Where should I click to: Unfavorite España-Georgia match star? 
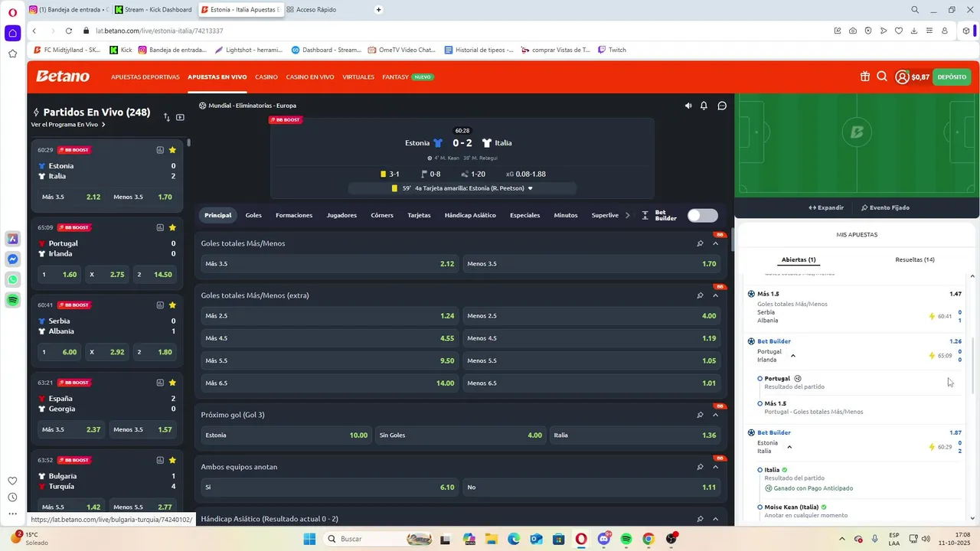coord(173,383)
